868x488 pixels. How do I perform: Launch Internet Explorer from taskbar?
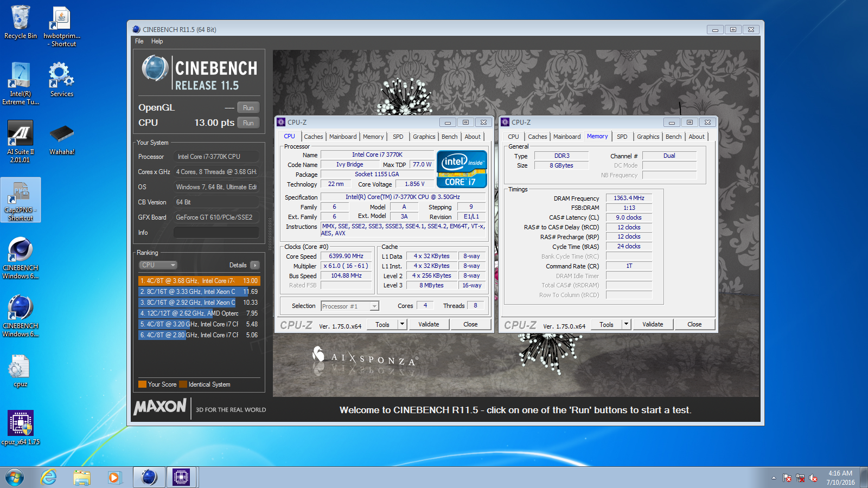[49, 477]
